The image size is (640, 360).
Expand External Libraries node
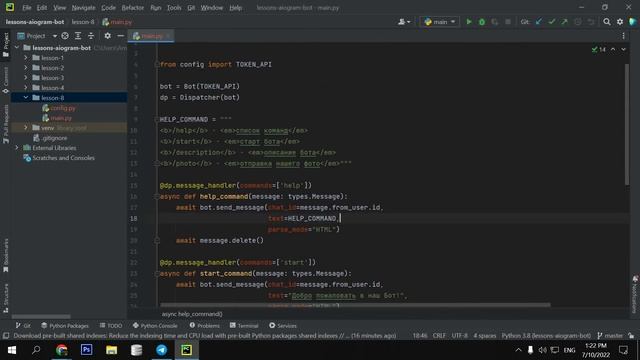pyautogui.click(x=17, y=148)
